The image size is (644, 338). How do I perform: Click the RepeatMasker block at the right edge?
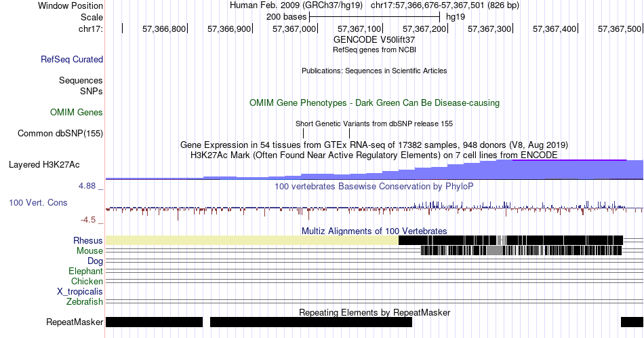tap(632, 322)
